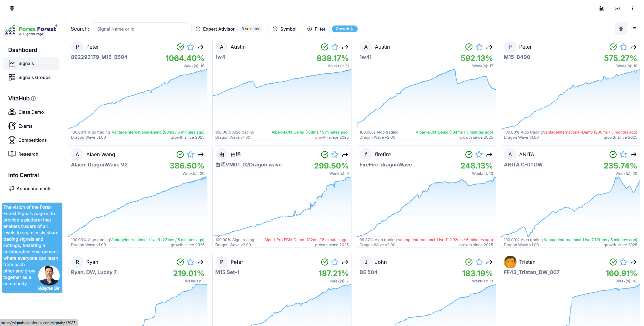Share the Alaen-DragonWave V2 signal

(x=201, y=154)
